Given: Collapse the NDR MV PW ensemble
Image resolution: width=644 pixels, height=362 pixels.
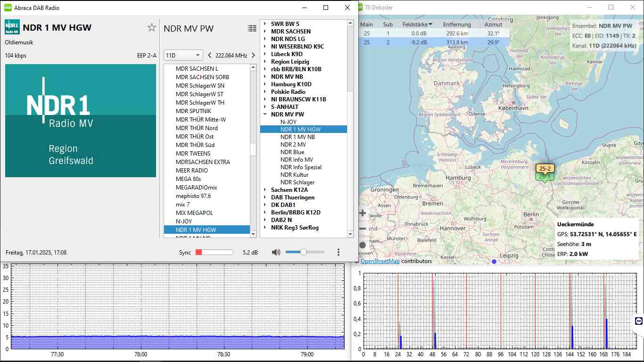Looking at the screenshot, I should 265,115.
